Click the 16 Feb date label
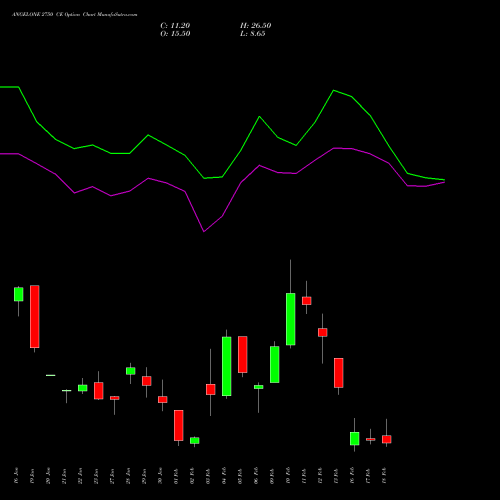Image resolution: width=500 pixels, height=500 pixels. [x=352, y=476]
